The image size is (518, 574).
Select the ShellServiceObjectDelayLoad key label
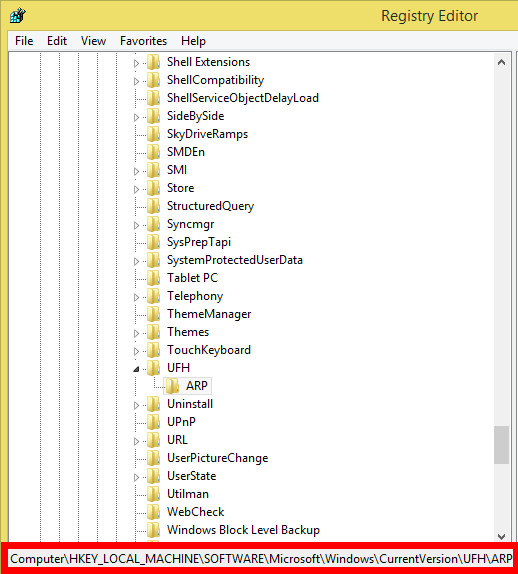[243, 98]
